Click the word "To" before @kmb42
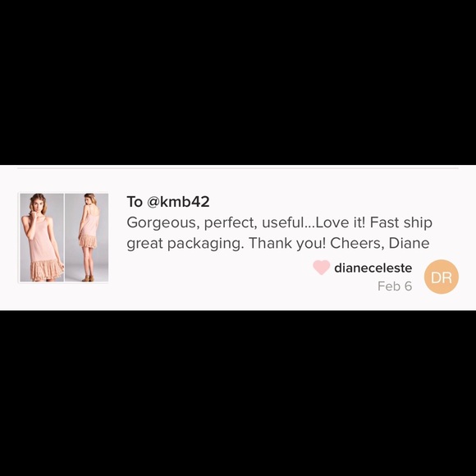 (135, 202)
